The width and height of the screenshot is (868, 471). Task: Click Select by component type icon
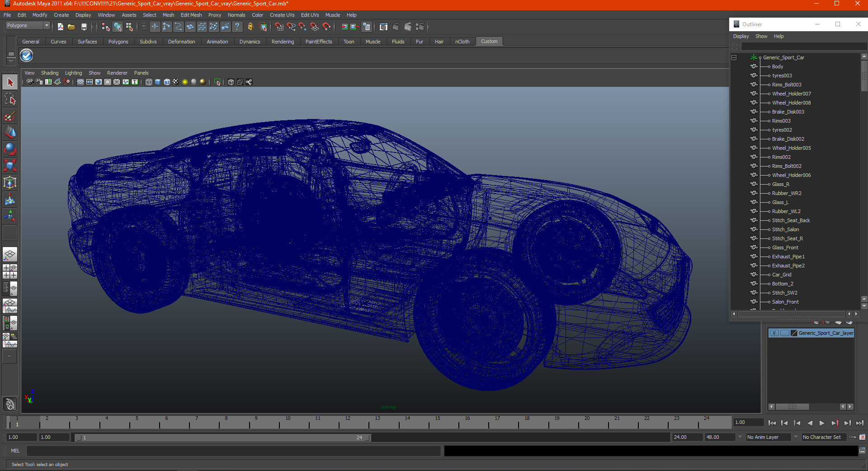tap(130, 27)
